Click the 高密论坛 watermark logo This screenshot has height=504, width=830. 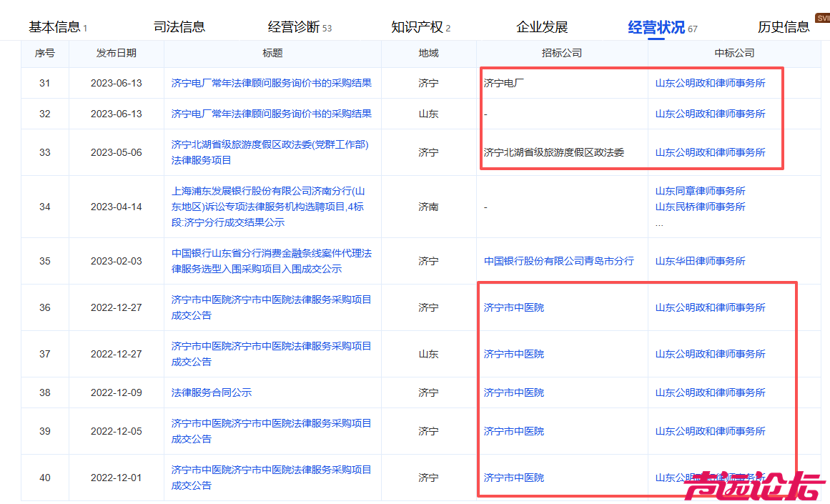click(x=754, y=486)
